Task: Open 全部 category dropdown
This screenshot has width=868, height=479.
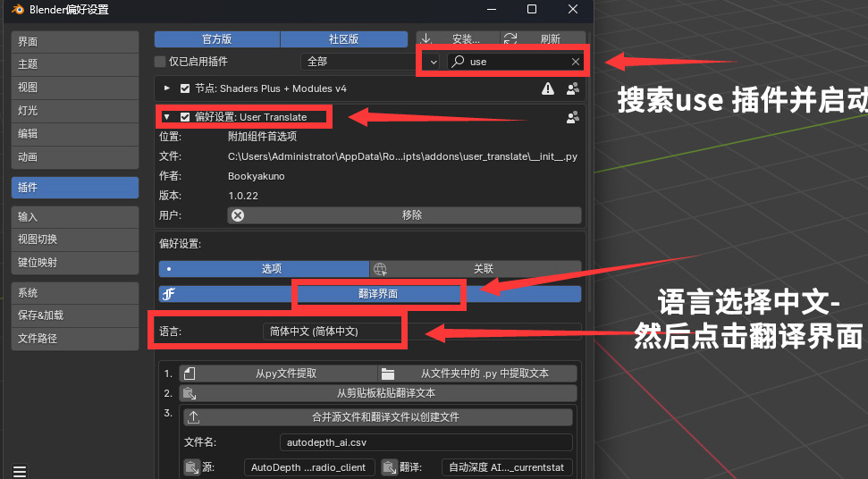Action: [x=358, y=62]
